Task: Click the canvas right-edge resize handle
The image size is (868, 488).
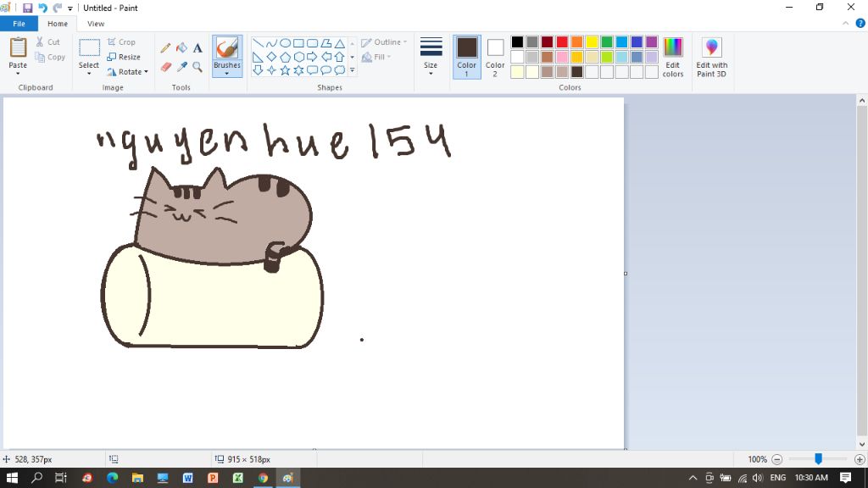Action: click(x=626, y=274)
